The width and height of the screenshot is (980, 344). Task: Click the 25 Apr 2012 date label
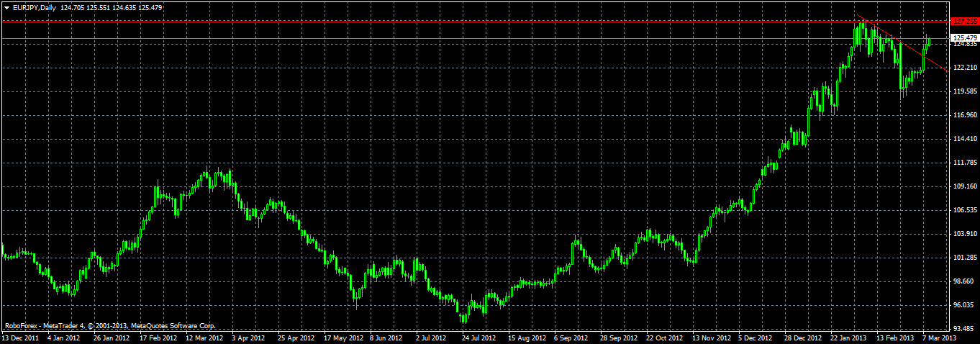coord(295,338)
